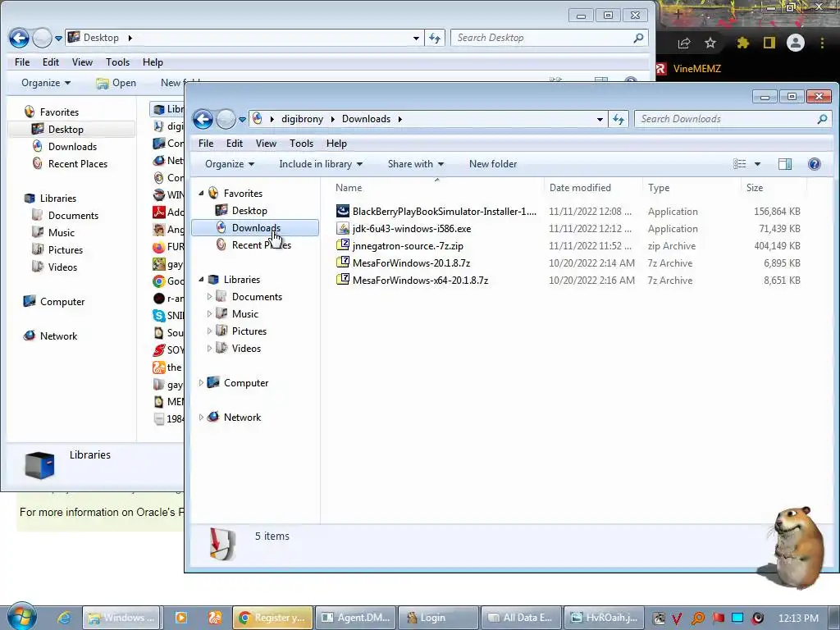The width and height of the screenshot is (840, 630).
Task: Switch to the Login taskbar button
Action: [438, 618]
